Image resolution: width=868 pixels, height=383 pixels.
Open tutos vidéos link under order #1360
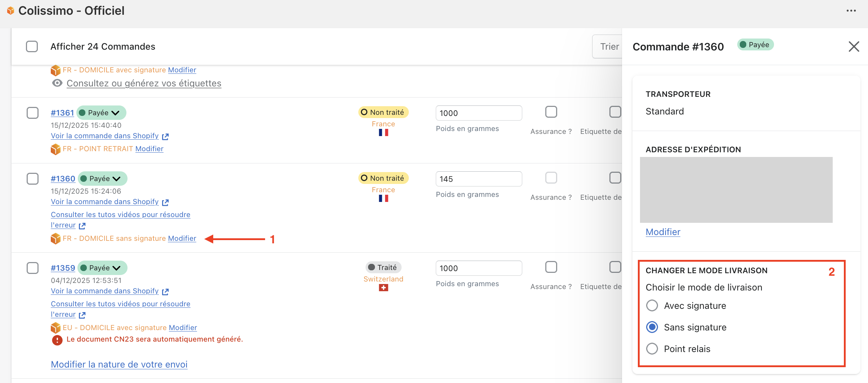[x=120, y=220]
